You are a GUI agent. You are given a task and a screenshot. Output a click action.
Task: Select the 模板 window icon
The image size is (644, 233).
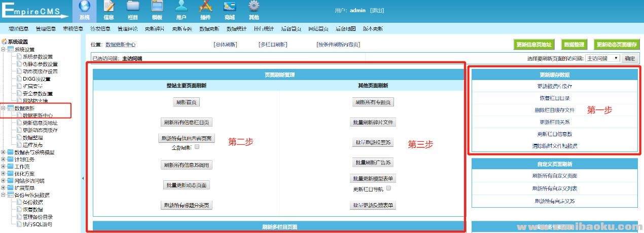click(x=157, y=7)
